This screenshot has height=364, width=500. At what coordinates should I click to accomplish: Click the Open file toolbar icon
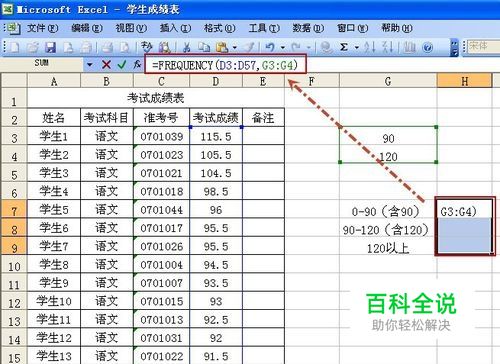click(x=32, y=47)
